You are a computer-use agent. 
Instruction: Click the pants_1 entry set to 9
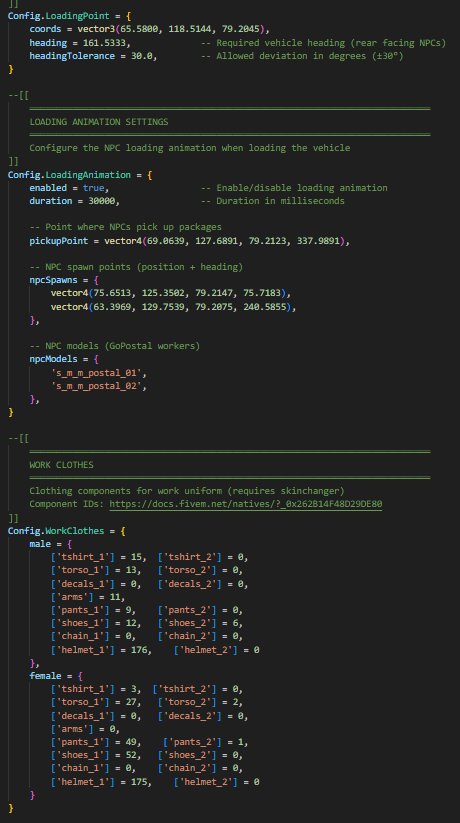pos(93,610)
